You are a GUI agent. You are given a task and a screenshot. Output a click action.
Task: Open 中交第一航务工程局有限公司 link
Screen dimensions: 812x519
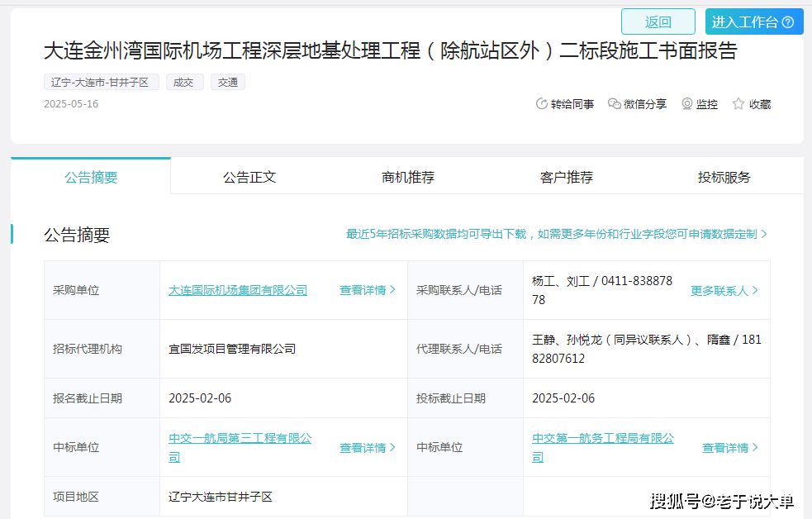coord(603,448)
